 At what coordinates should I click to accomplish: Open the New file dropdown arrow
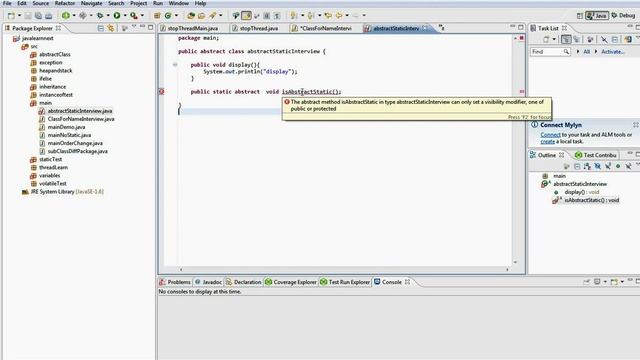click(x=19, y=16)
